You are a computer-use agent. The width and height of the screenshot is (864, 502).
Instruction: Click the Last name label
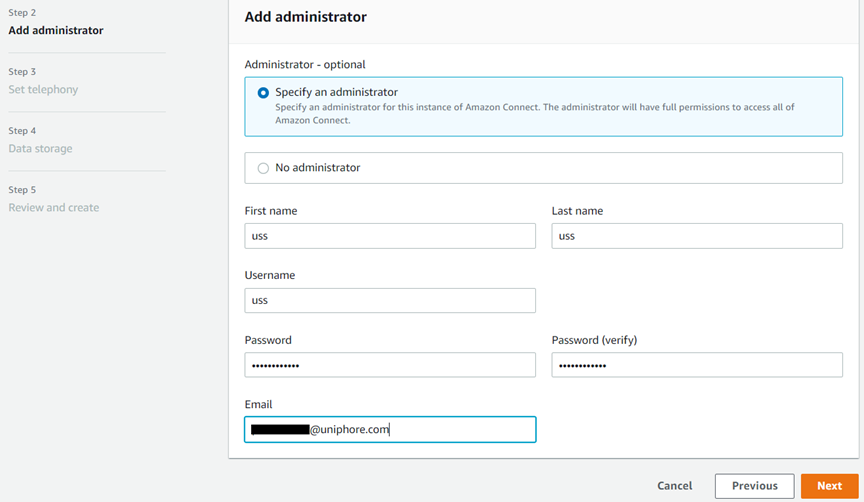click(577, 211)
